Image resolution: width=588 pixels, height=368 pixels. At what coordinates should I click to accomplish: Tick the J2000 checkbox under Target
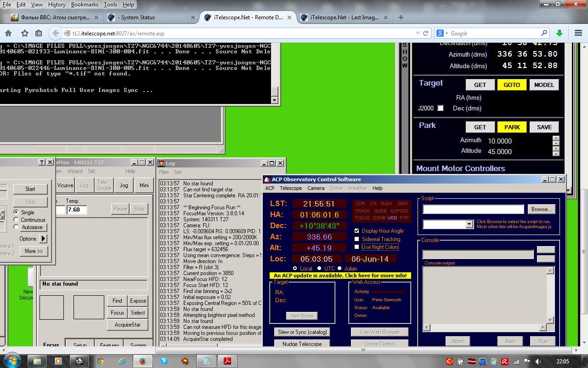[441, 108]
